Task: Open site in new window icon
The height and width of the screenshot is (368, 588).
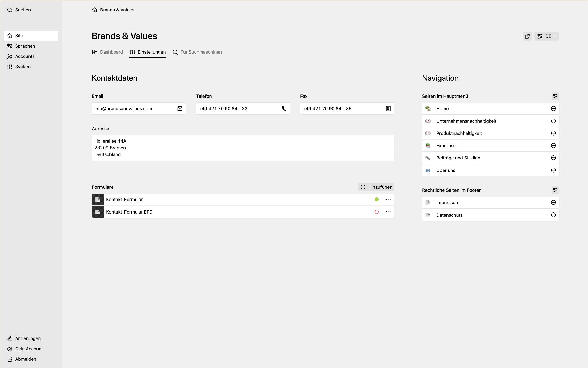Action: pos(527,36)
